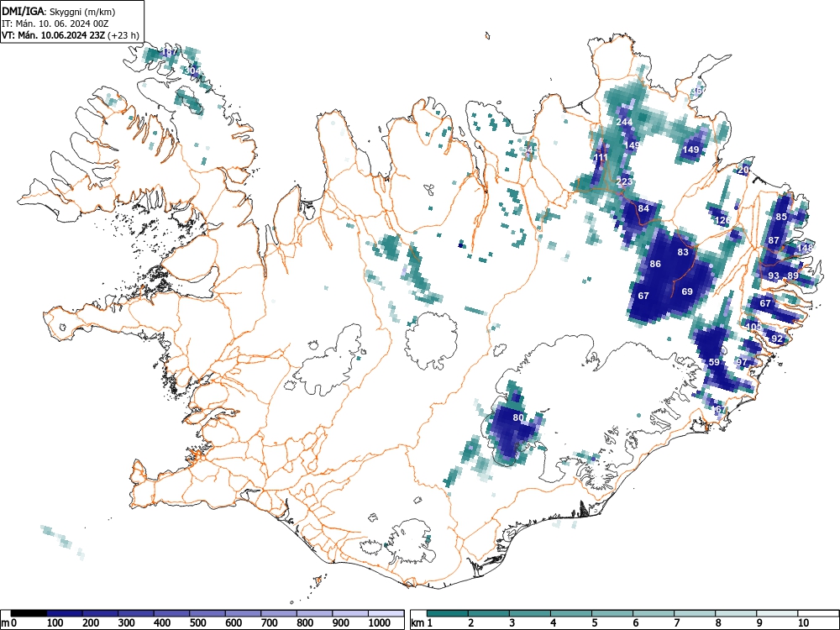Click the visibility value 148 on the east coast
This screenshot has height=630, width=840.
point(806,248)
